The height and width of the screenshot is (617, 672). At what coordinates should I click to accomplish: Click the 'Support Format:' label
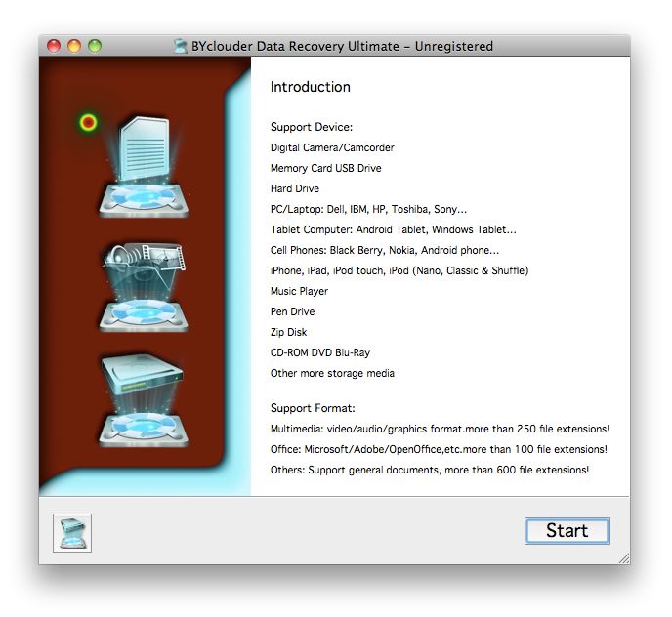313,408
